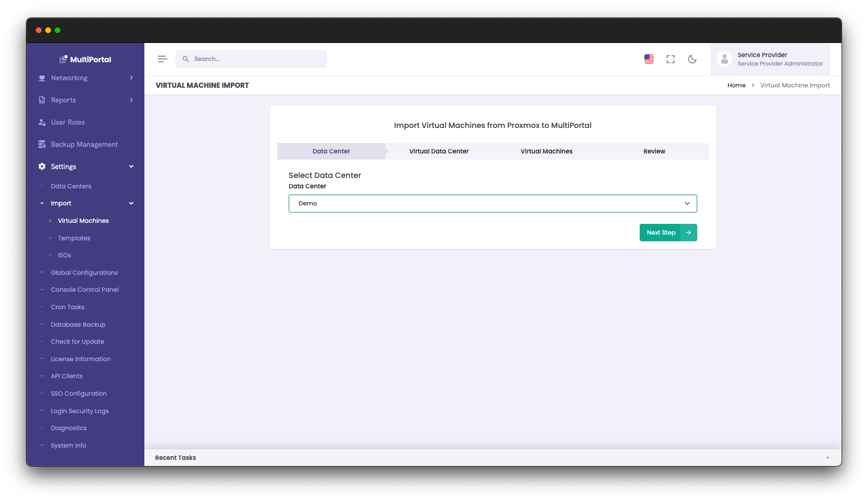Select the Reports sidebar icon
Image resolution: width=868 pixels, height=501 pixels.
click(42, 100)
